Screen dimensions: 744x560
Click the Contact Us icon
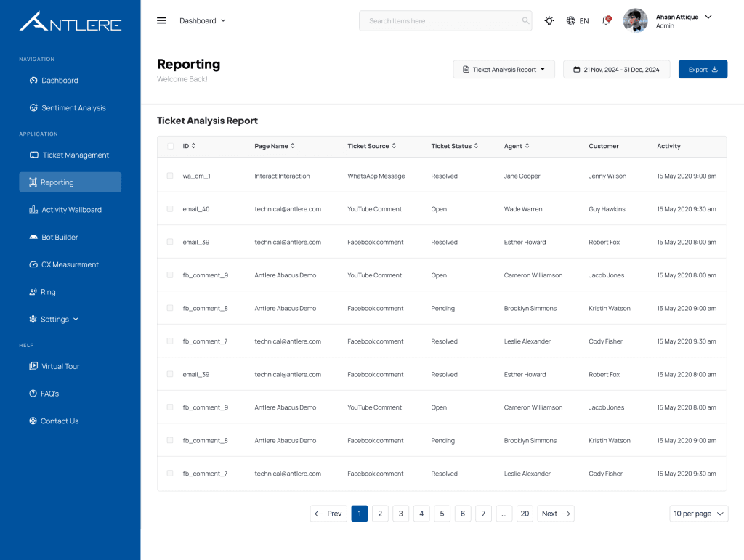pyautogui.click(x=33, y=421)
